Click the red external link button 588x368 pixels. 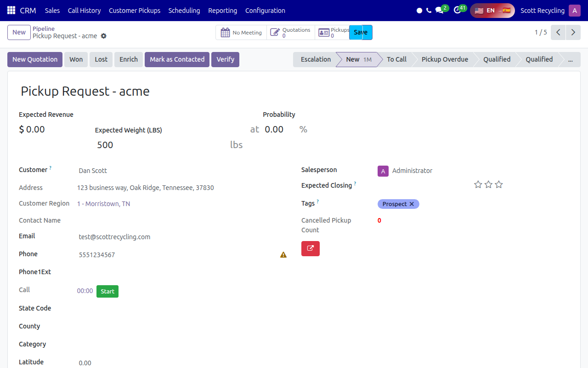click(x=311, y=248)
